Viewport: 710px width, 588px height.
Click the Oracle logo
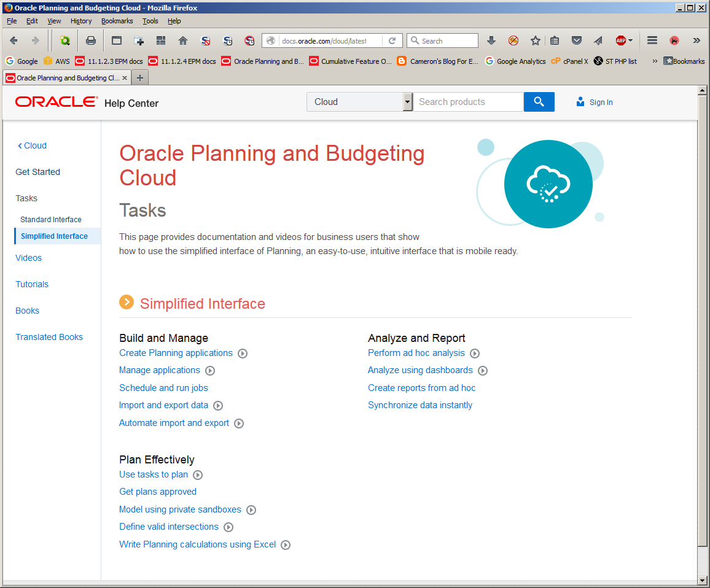point(56,102)
